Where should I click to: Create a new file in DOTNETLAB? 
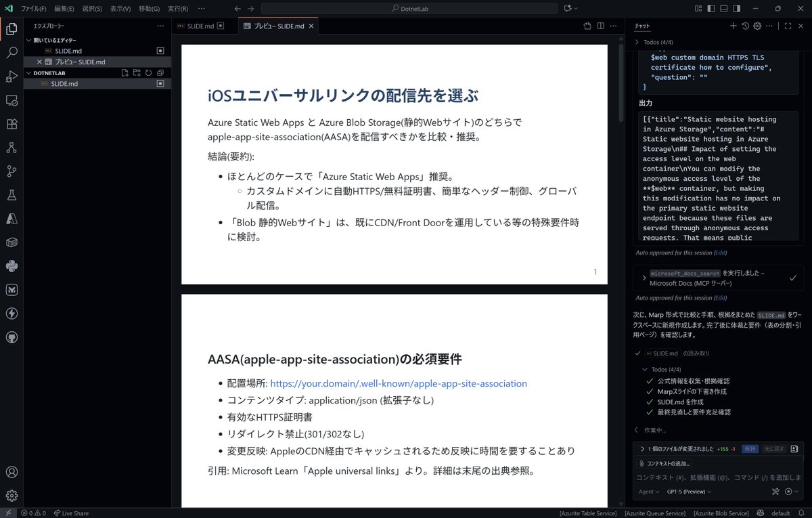(x=125, y=73)
